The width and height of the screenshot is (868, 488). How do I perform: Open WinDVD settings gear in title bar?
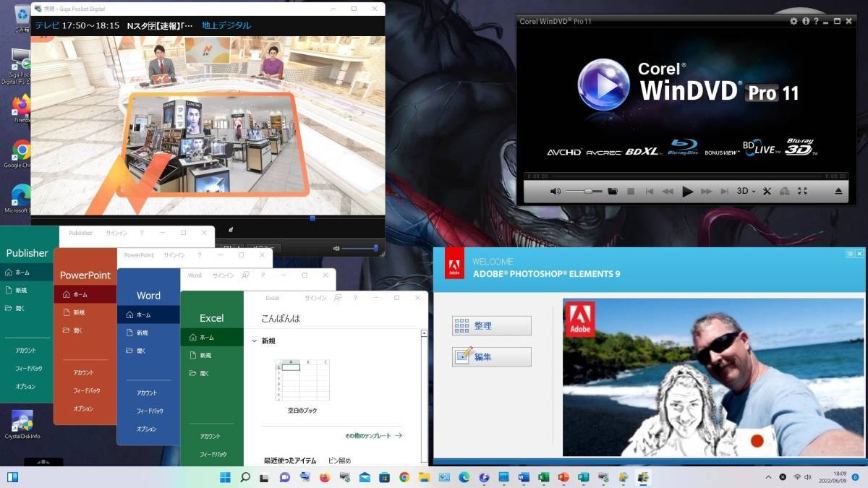(793, 21)
